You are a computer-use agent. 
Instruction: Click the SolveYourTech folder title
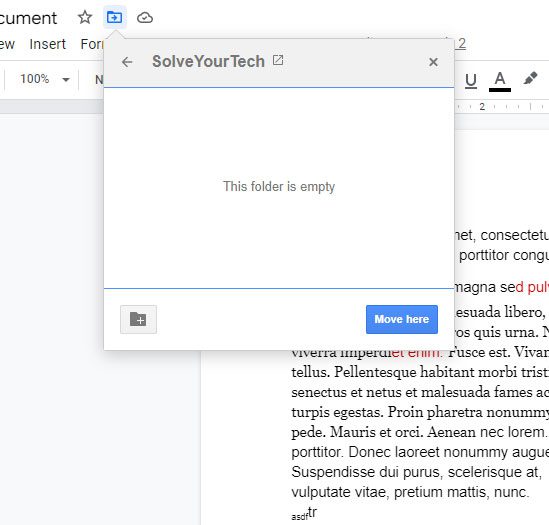point(208,62)
